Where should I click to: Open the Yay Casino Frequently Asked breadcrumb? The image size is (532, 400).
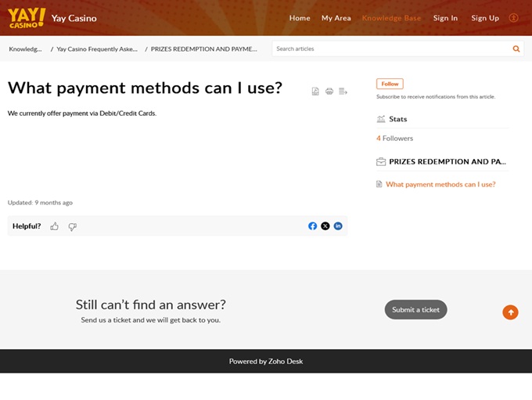pyautogui.click(x=97, y=49)
